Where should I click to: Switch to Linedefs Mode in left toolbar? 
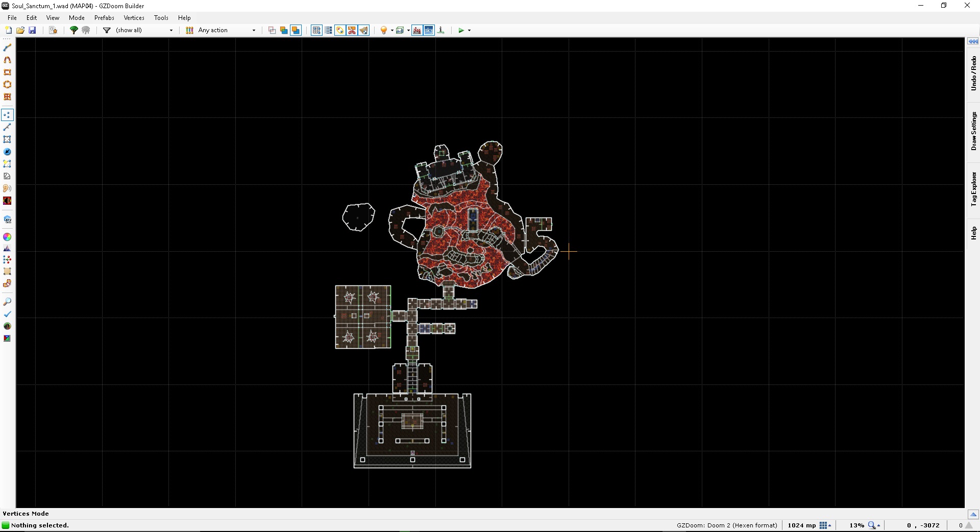point(7,127)
